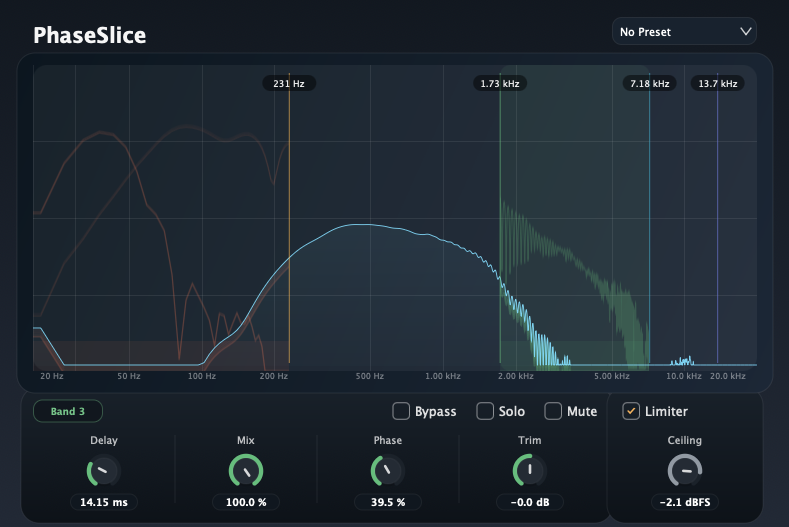This screenshot has height=527, width=789.
Task: Click the 20 Hz axis label
Action: 52,376
